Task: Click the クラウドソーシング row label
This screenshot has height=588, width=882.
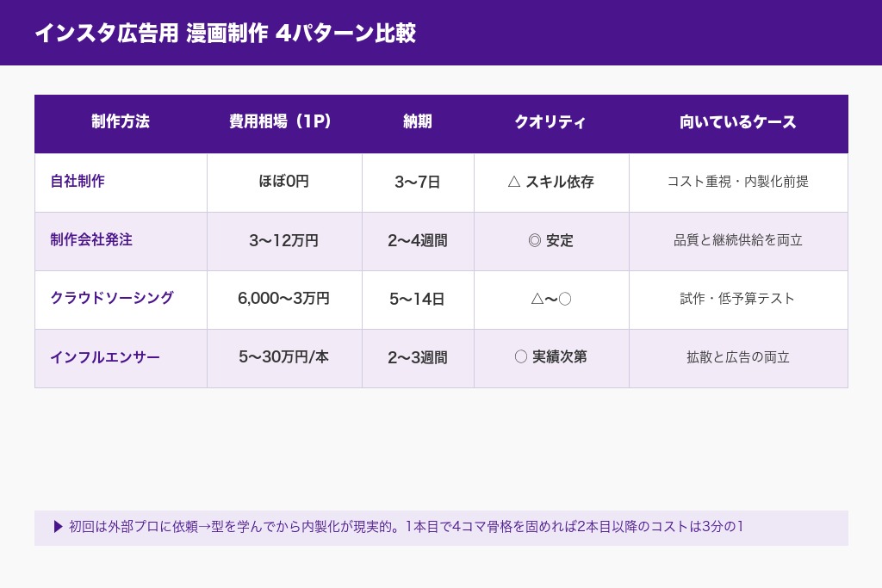Action: [x=112, y=298]
